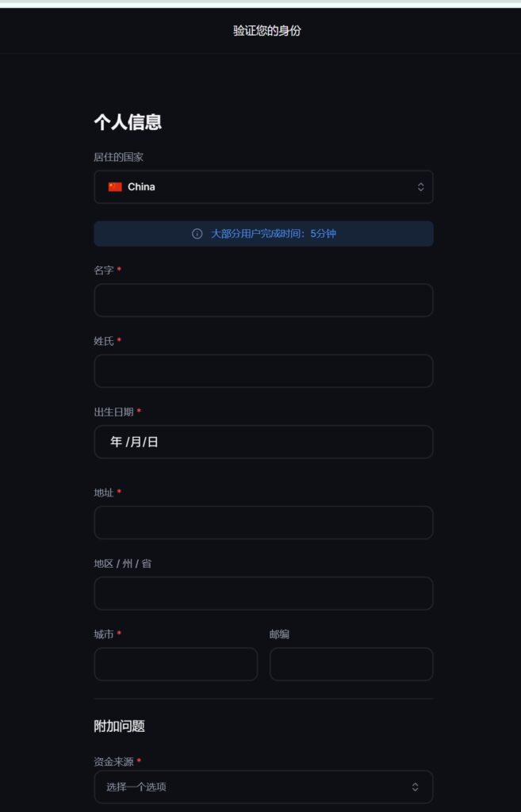Click the China flag icon
The height and width of the screenshot is (812, 521).
(115, 187)
